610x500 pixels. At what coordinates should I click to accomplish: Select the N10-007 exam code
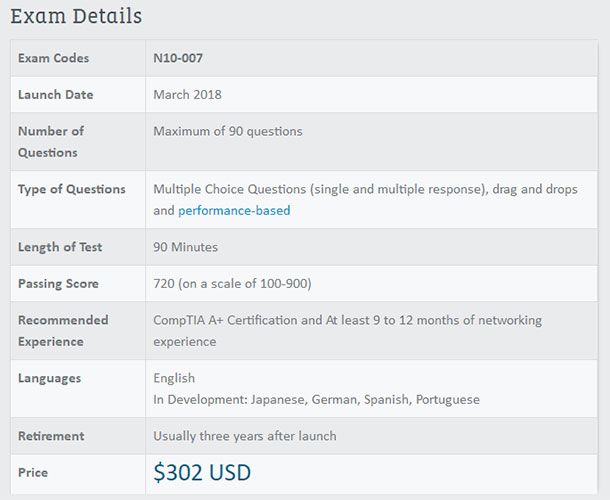pos(178,58)
